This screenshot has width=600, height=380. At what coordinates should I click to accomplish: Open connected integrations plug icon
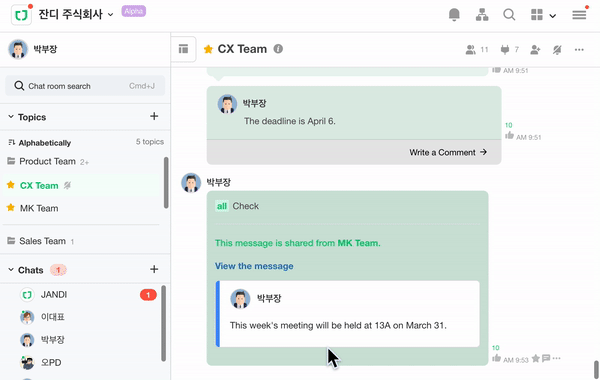pos(505,49)
